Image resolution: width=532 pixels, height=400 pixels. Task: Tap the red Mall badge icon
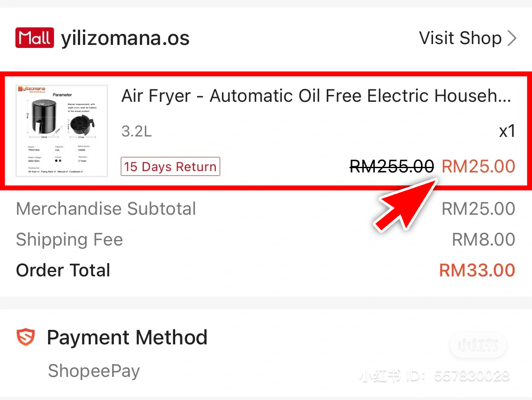point(34,38)
